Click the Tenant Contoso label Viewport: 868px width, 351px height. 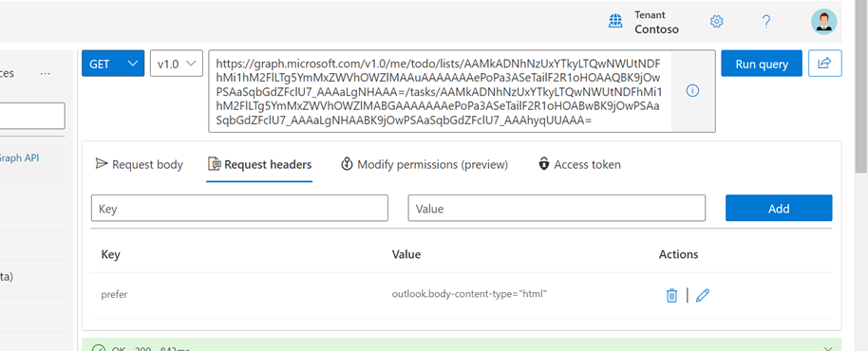click(x=656, y=22)
